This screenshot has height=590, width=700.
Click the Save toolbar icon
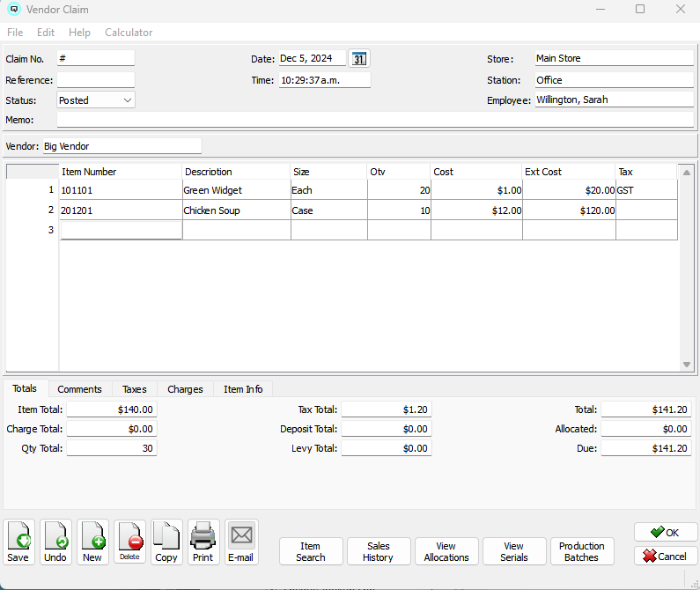tap(18, 542)
